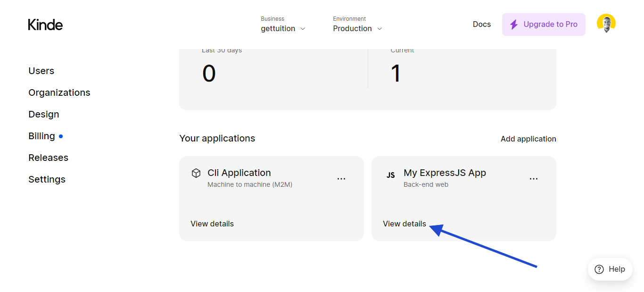The height and width of the screenshot is (292, 644).
Task: Open the user profile avatar
Action: click(606, 23)
